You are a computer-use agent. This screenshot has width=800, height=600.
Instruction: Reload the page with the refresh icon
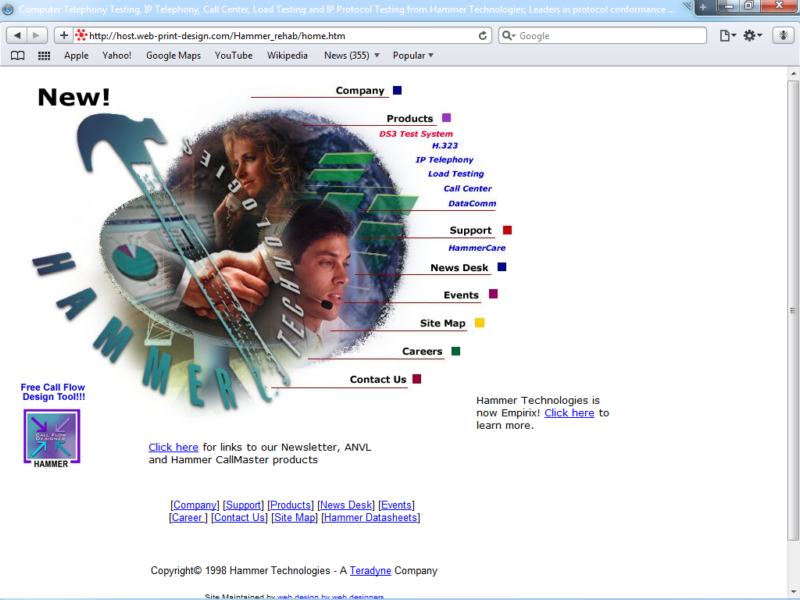pyautogui.click(x=482, y=36)
